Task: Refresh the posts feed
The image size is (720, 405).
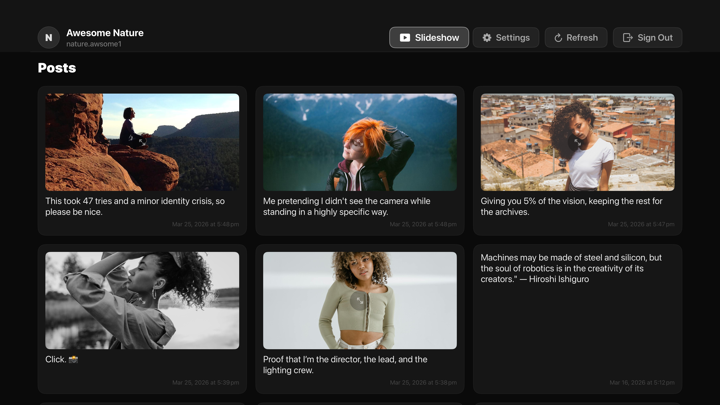Action: click(576, 38)
